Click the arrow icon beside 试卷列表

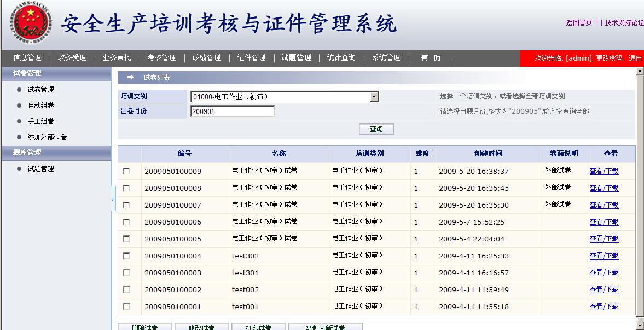[x=130, y=78]
